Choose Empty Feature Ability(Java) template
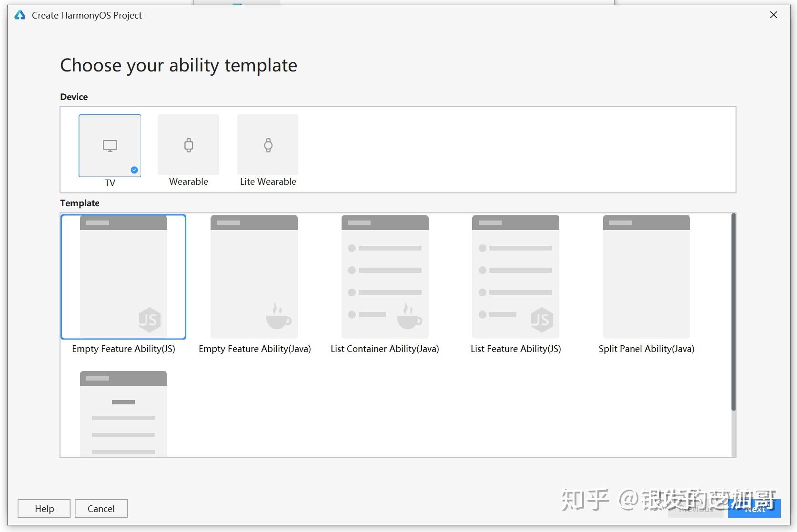The image size is (797, 532). 254,277
